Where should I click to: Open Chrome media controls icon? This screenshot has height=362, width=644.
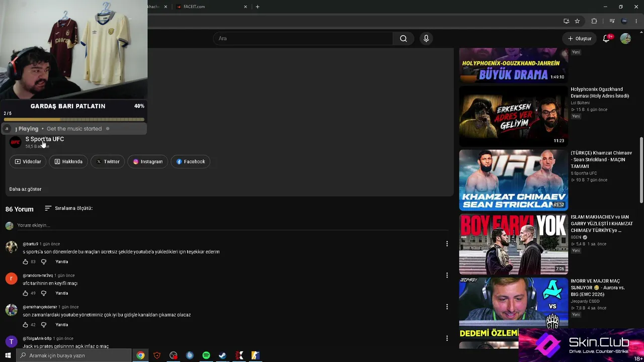[612, 21]
